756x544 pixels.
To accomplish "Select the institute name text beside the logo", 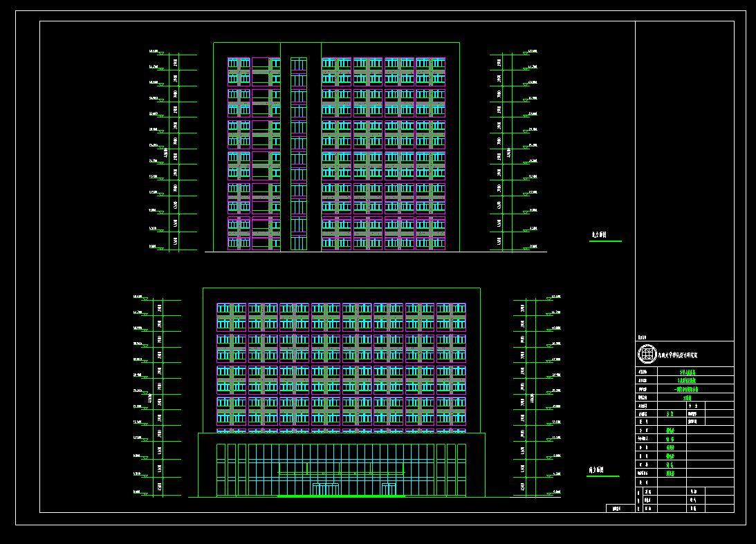I will (679, 355).
